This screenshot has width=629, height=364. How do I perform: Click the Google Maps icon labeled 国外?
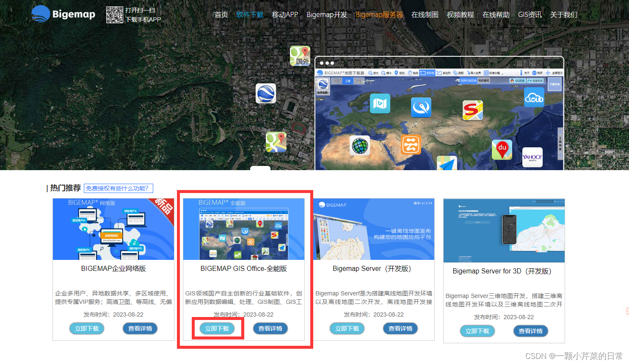click(300, 56)
